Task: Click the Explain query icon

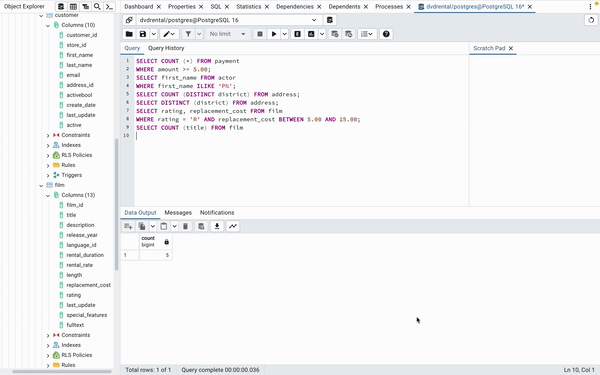Action: pyautogui.click(x=297, y=34)
